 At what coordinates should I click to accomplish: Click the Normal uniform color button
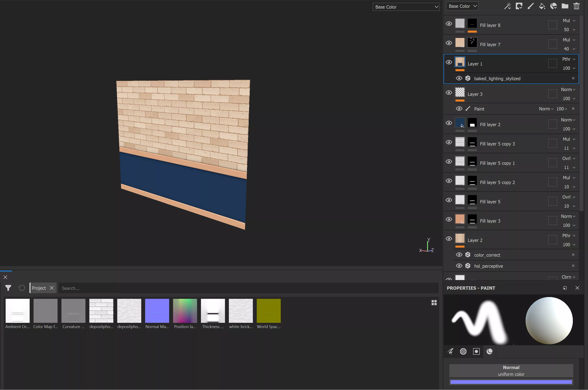(511, 370)
